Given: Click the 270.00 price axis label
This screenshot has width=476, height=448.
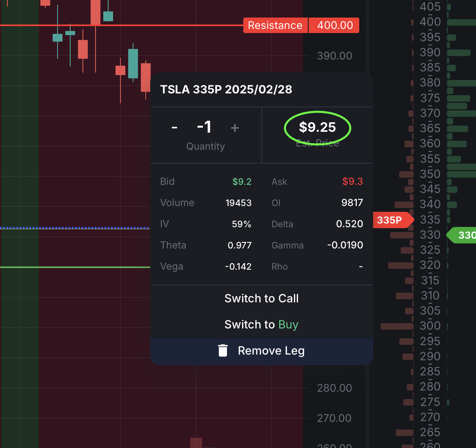Looking at the screenshot, I should pos(334,418).
